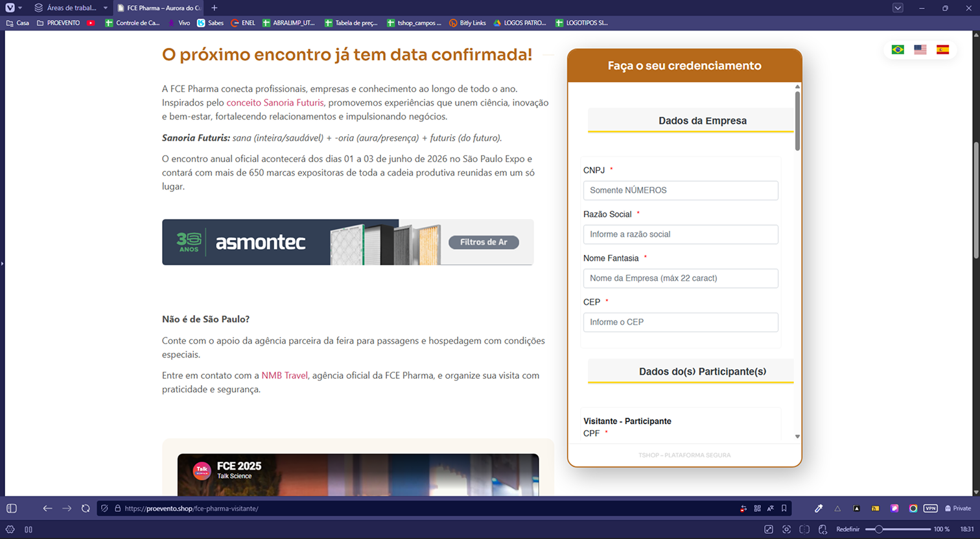Viewport: 980px width, 539px height.
Task: Open a new tab with plus button
Action: (x=215, y=8)
